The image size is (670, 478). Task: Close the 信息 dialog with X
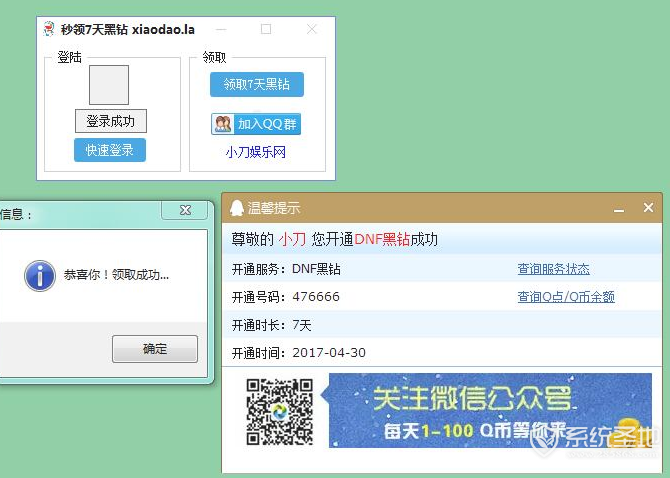185,210
